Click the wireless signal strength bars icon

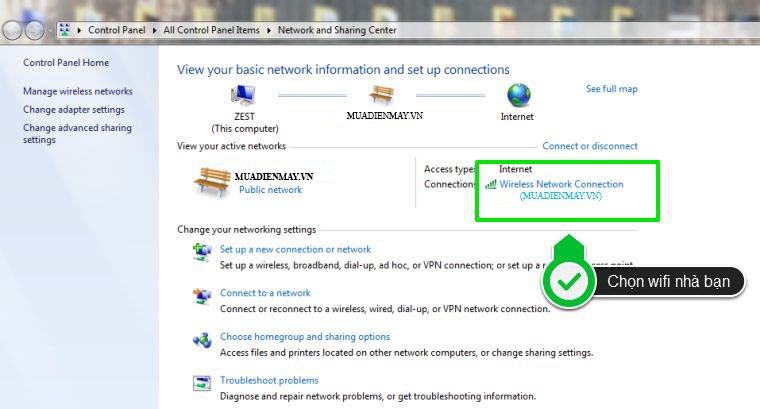[491, 184]
